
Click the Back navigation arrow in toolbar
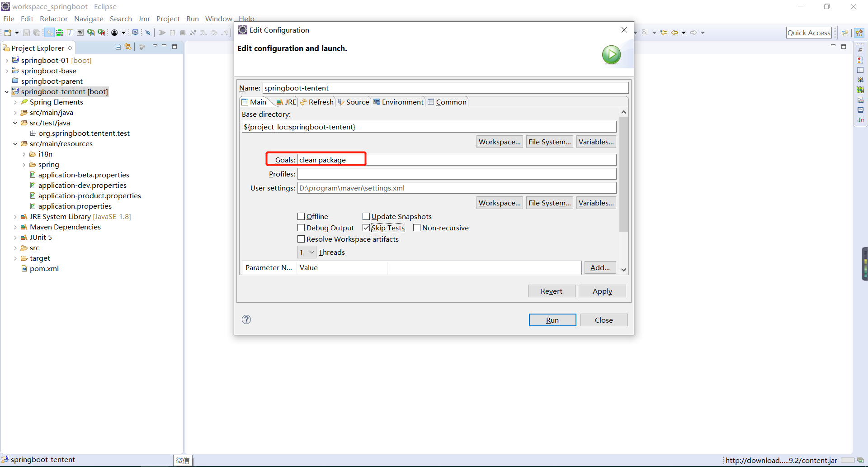pos(675,33)
